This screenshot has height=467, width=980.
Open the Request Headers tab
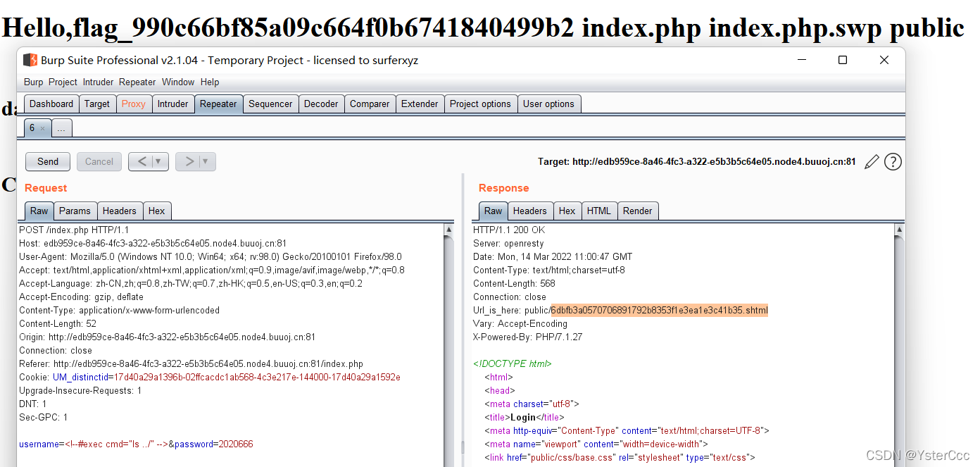pos(120,211)
